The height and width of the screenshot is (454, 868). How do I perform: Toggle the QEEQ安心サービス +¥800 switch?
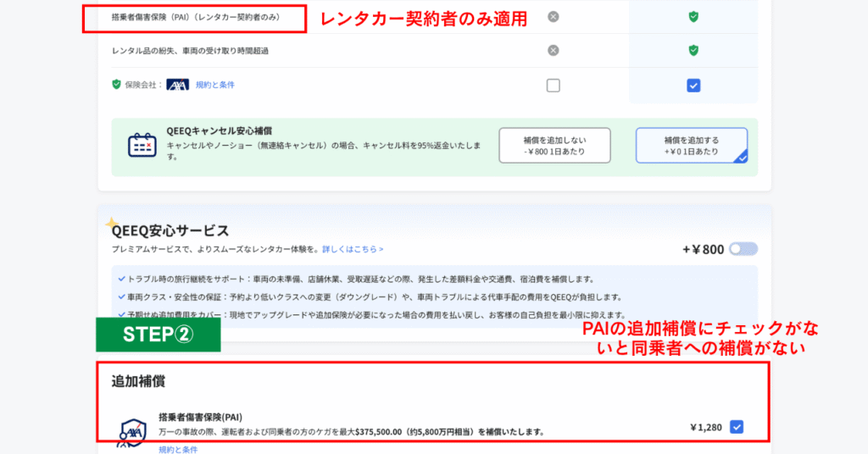pos(743,249)
